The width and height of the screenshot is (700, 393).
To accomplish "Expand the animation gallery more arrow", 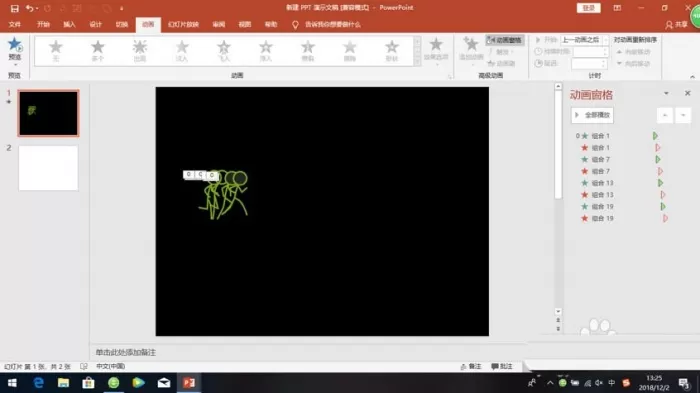I will pyautogui.click(x=417, y=61).
